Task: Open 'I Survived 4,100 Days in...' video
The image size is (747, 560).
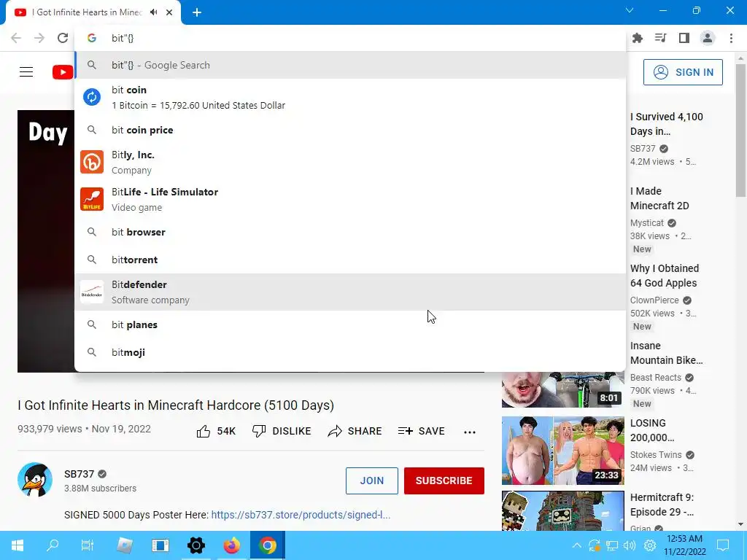Action: (x=667, y=124)
